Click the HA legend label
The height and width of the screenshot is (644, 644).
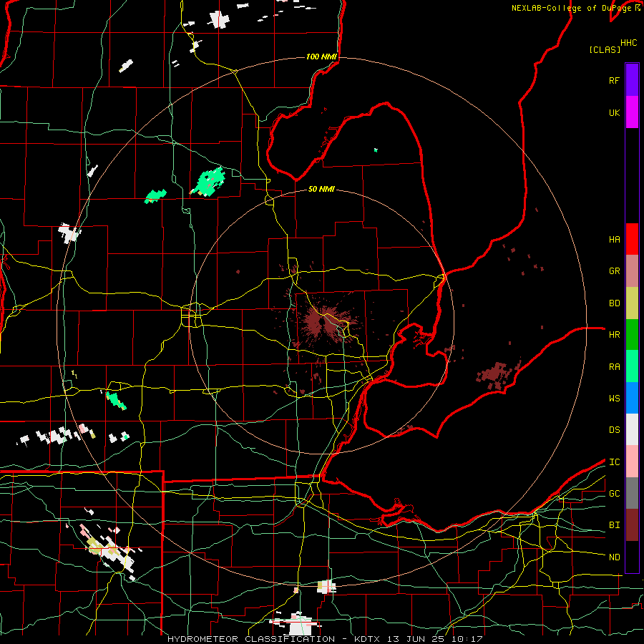pos(614,239)
